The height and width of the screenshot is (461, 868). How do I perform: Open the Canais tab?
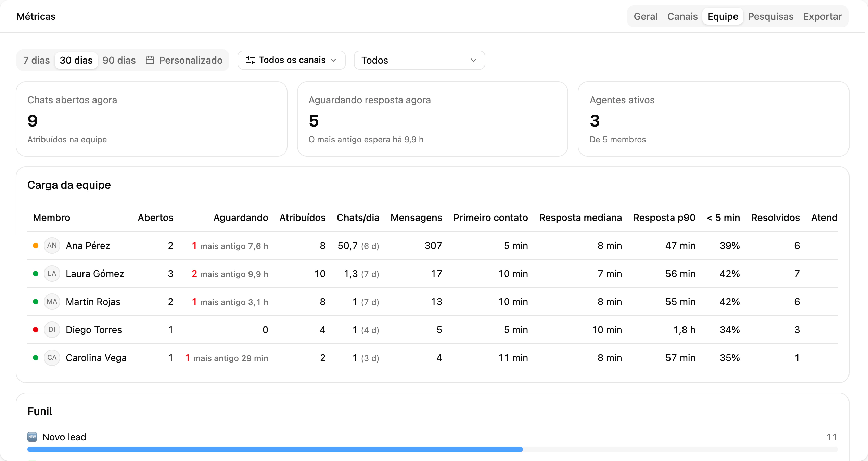[x=682, y=16]
